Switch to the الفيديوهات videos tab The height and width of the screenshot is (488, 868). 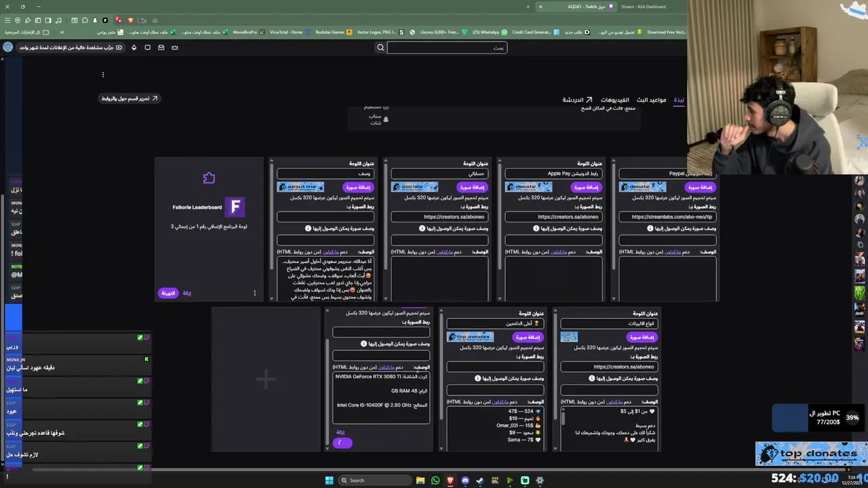pyautogui.click(x=615, y=100)
